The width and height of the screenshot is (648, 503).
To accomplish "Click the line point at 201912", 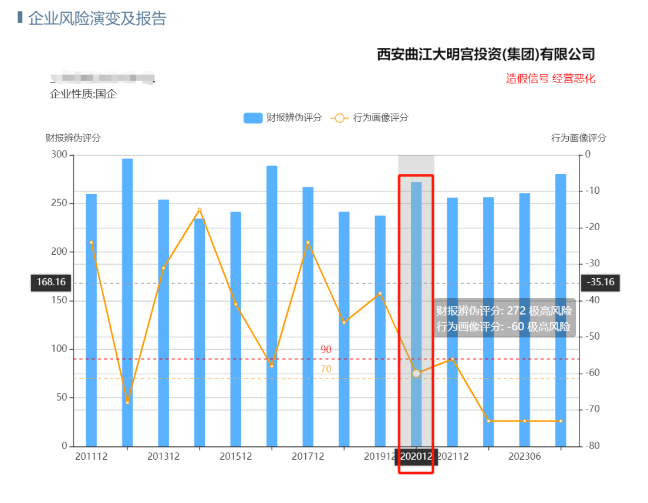I will tap(380, 293).
